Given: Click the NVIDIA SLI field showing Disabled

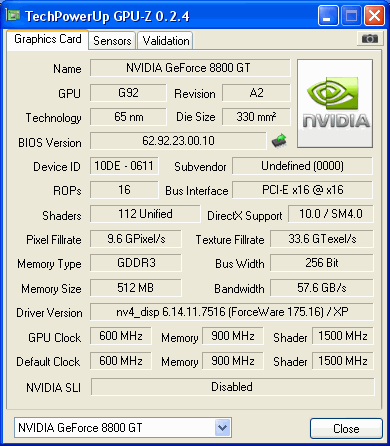Looking at the screenshot, I should point(232,387).
